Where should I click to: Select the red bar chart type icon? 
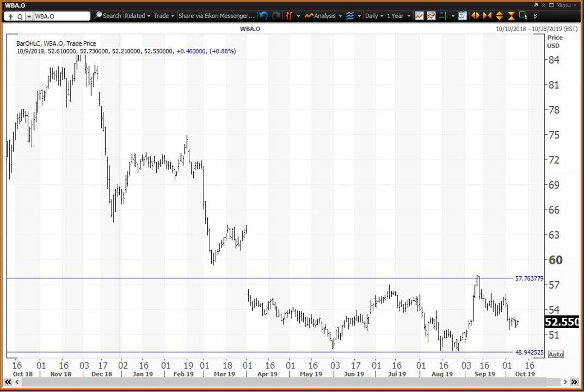pyautogui.click(x=289, y=16)
